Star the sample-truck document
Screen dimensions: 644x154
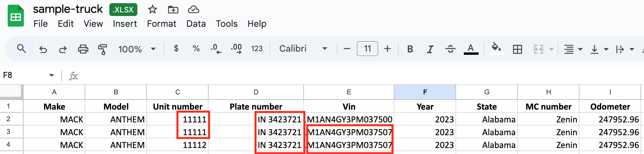point(152,9)
